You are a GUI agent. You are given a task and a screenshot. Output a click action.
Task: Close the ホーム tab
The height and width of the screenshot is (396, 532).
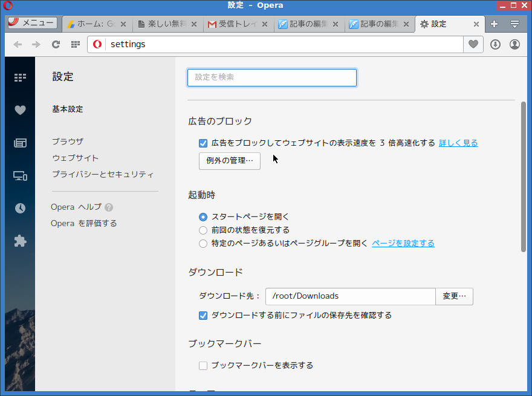(123, 24)
